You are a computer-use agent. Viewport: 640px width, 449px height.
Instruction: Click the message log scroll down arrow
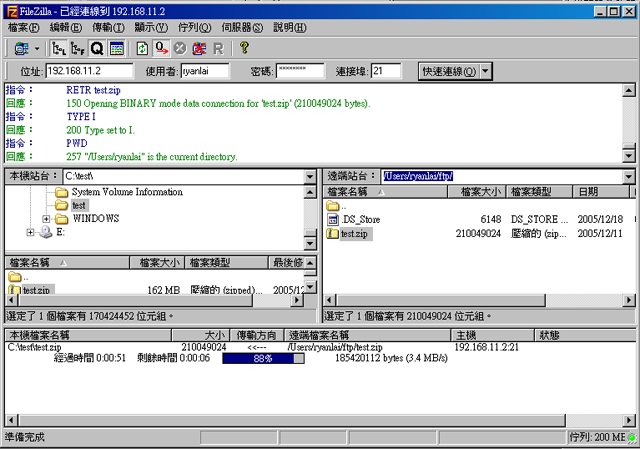coord(629,156)
